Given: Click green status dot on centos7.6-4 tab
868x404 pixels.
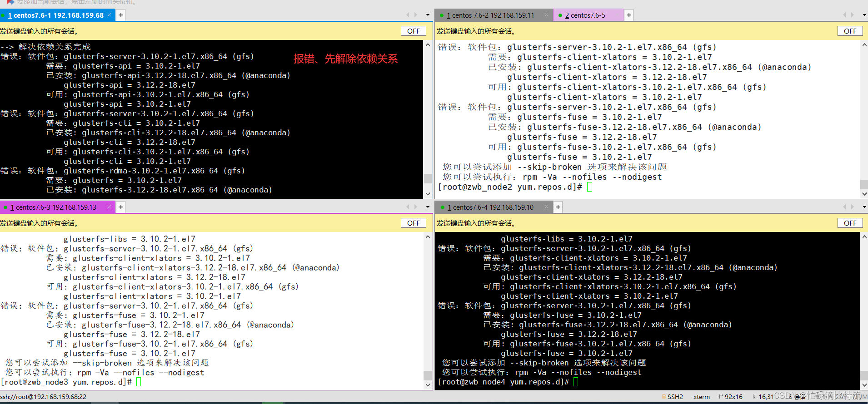Looking at the screenshot, I should (442, 207).
